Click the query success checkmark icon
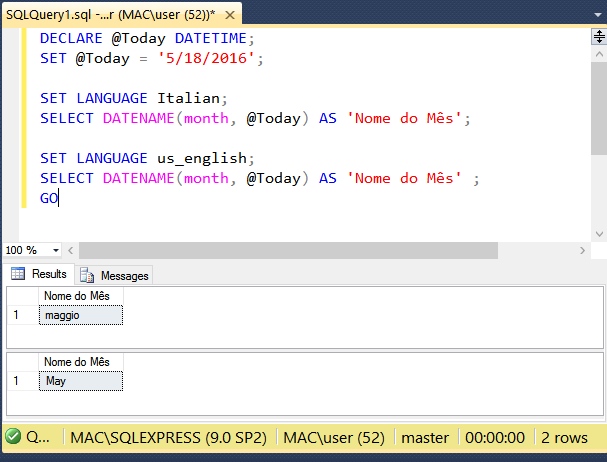Image resolution: width=607 pixels, height=462 pixels. click(13, 437)
